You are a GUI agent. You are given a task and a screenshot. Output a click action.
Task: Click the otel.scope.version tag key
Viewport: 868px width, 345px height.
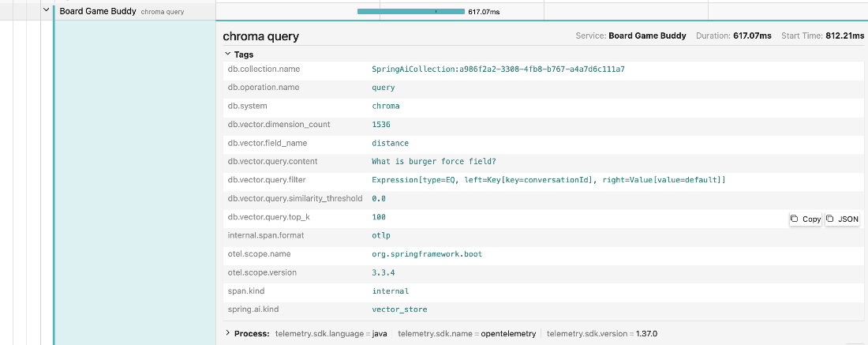[263, 272]
